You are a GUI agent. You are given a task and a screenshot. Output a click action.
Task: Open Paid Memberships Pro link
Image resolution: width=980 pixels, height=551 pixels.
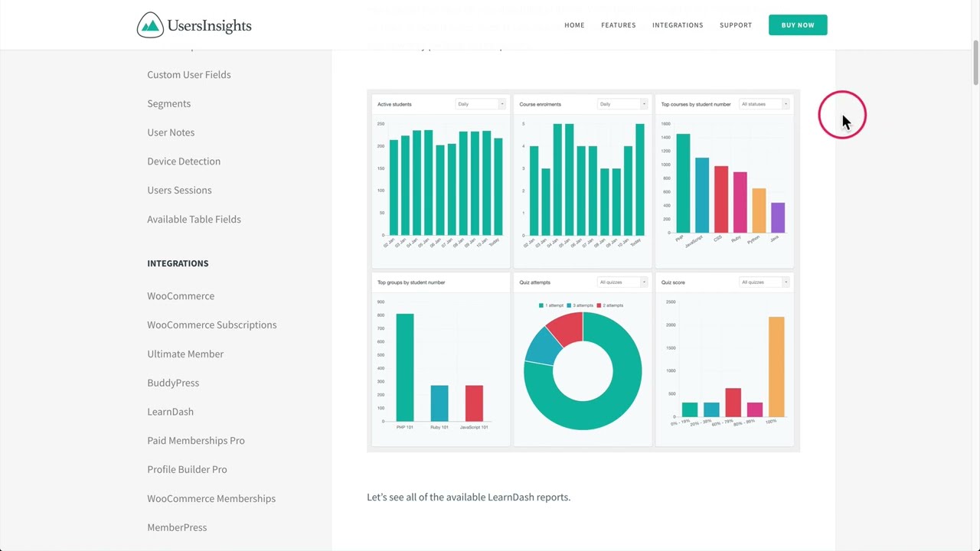196,441
